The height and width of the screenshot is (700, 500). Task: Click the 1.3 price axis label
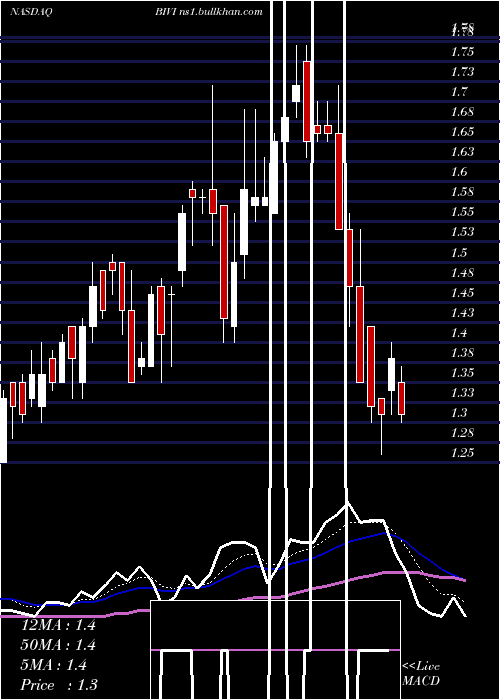(x=459, y=412)
